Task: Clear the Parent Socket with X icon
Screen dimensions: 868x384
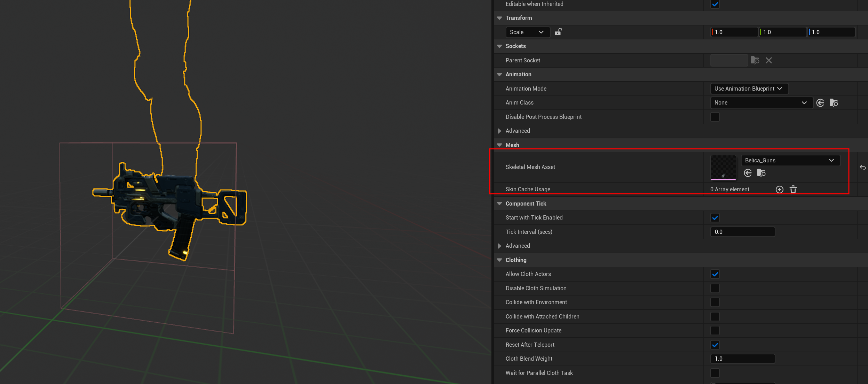Action: pos(769,60)
